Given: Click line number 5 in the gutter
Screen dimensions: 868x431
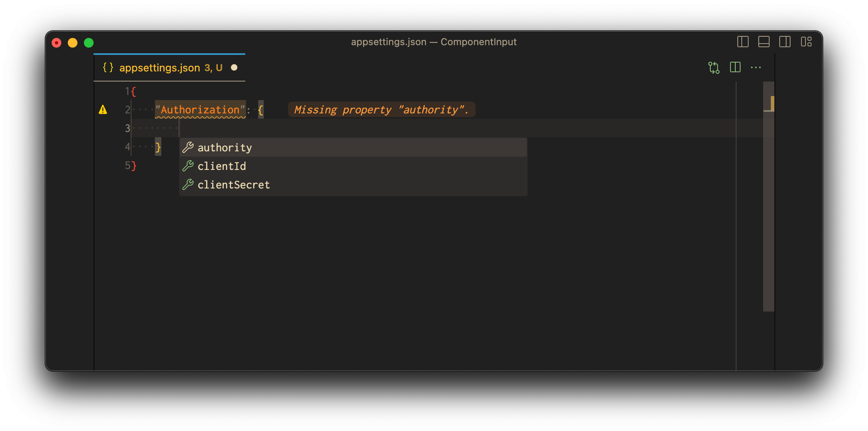Looking at the screenshot, I should pos(127,165).
